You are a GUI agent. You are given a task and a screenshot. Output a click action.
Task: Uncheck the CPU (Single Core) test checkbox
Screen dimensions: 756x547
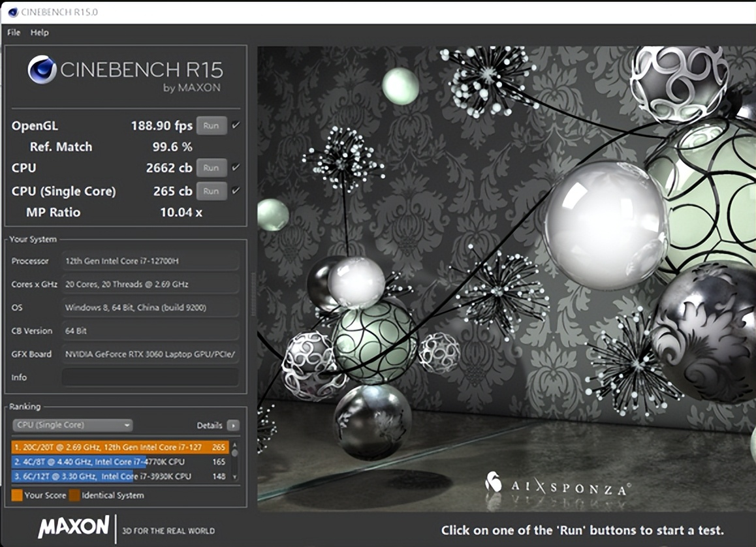point(236,191)
